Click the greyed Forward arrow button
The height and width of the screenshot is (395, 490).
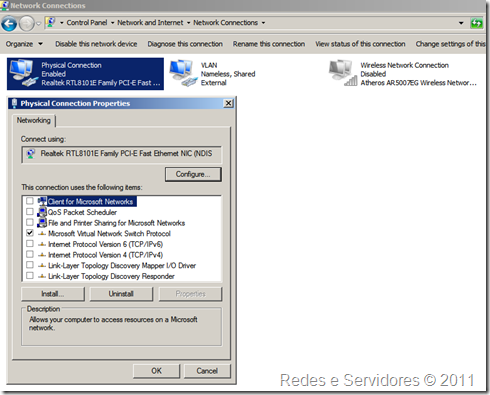[x=27, y=24]
